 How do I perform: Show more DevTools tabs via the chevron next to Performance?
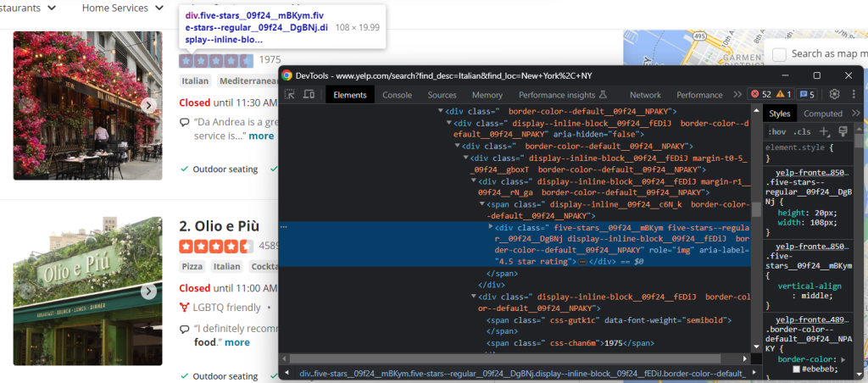737,95
